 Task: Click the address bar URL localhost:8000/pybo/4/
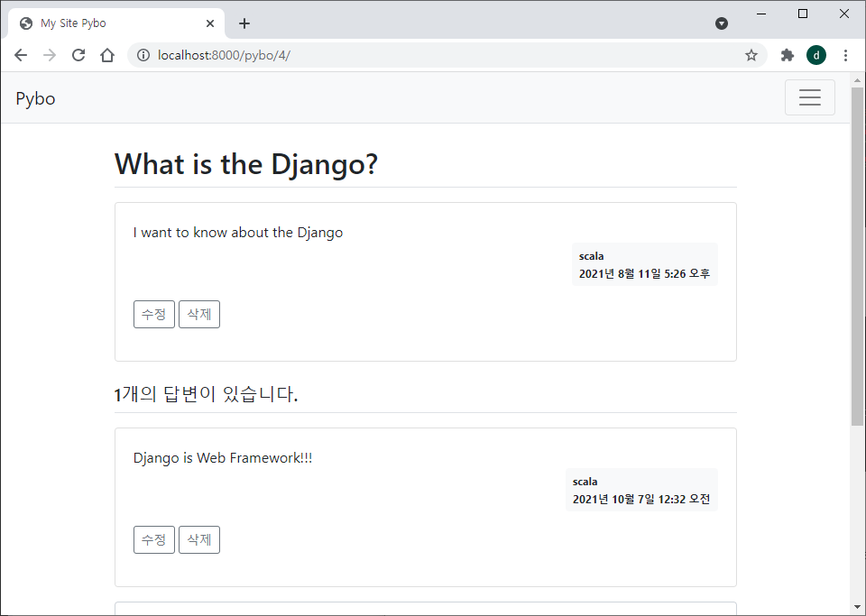click(224, 55)
